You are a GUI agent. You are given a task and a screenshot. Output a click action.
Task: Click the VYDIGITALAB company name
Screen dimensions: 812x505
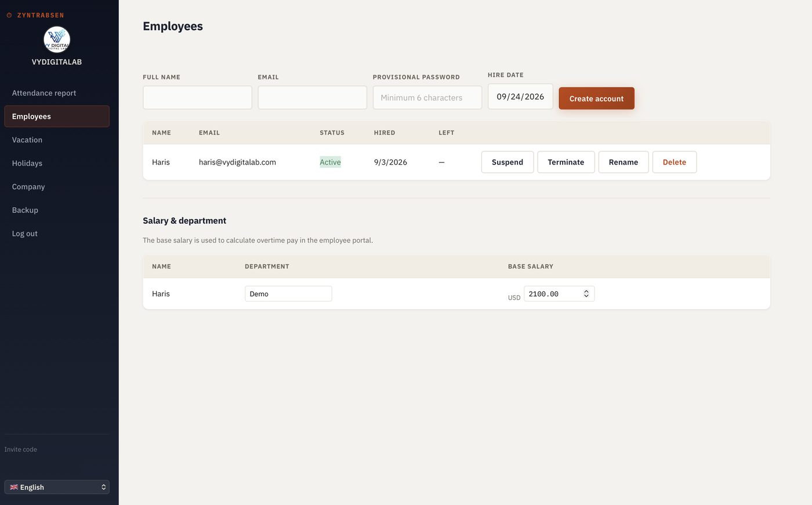[57, 62]
